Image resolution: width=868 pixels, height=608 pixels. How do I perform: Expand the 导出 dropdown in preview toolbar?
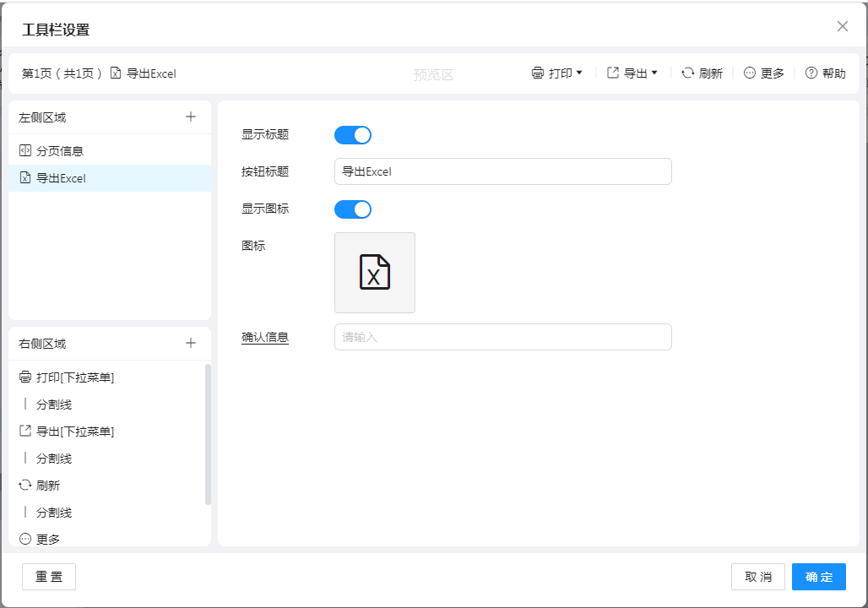654,73
